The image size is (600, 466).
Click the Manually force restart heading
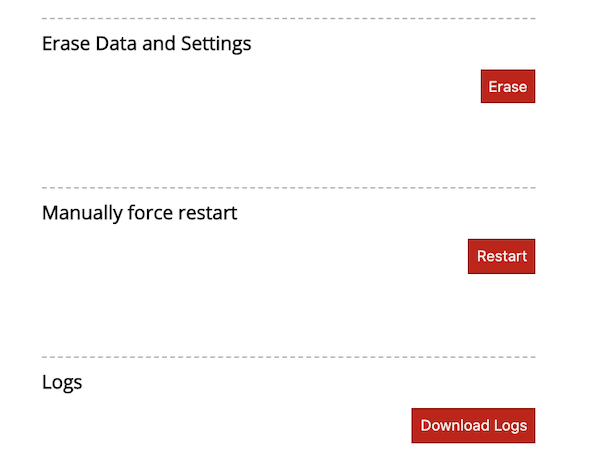pos(140,213)
